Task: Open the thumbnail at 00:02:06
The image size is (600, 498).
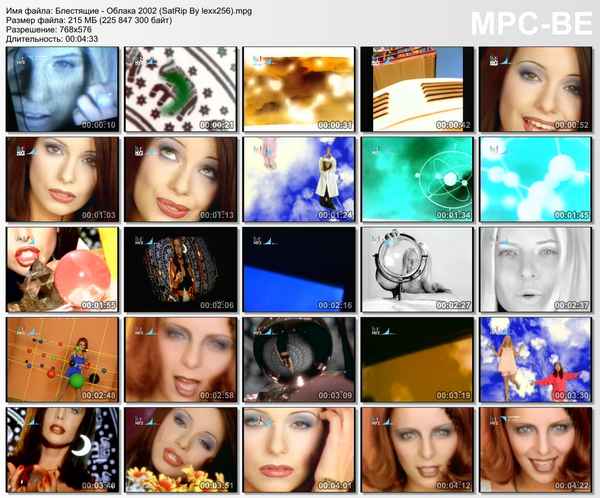Action: click(181, 269)
